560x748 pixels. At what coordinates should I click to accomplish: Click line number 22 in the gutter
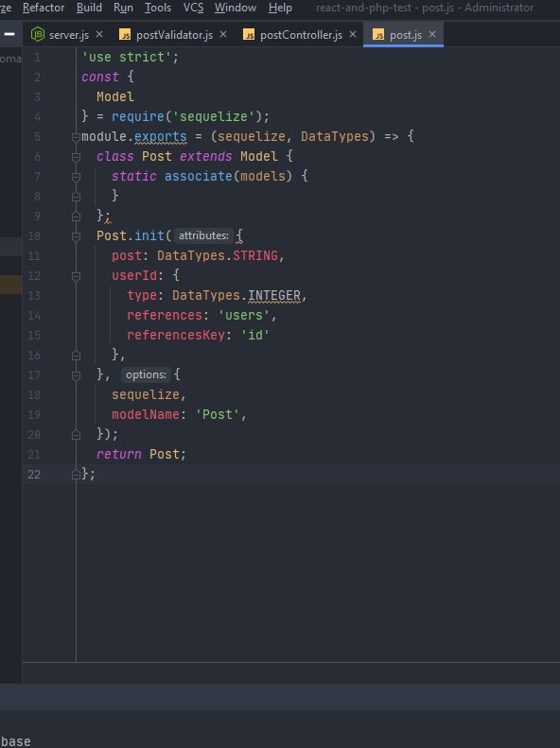point(34,474)
